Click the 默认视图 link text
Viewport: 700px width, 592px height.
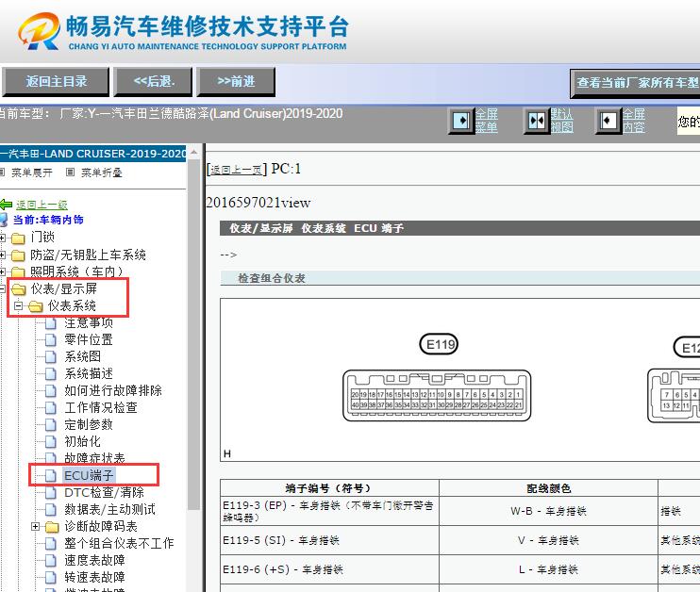tap(561, 121)
